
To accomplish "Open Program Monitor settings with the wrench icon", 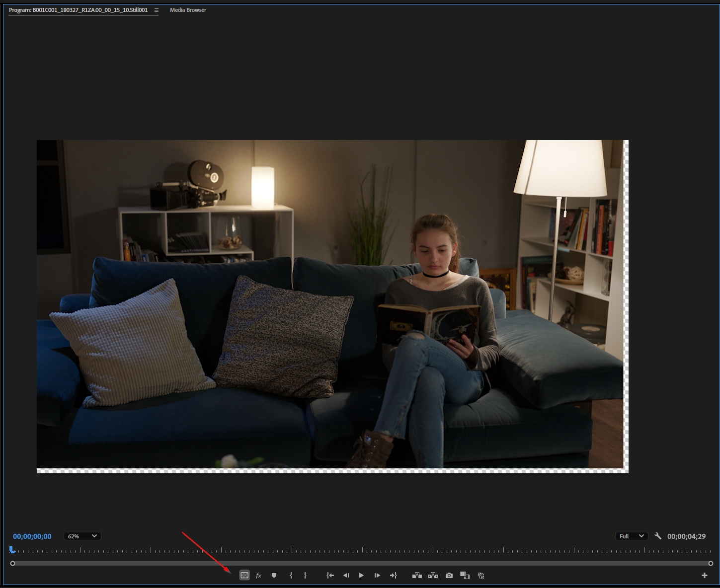I will pos(658,536).
